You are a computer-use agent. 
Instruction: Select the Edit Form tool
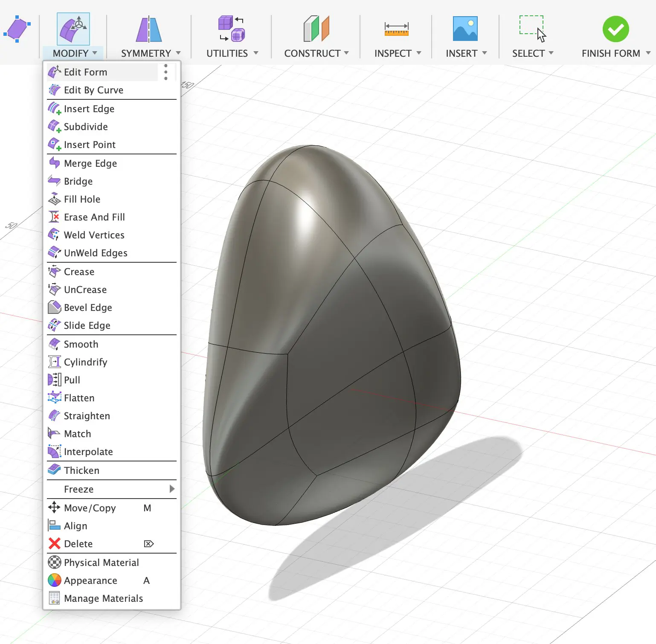click(x=85, y=72)
